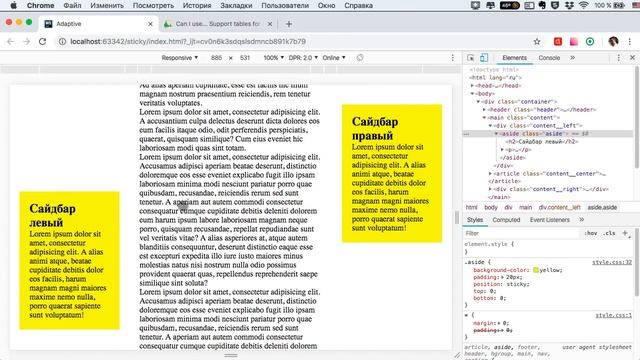Activate inspect element picker

[x=471, y=58]
